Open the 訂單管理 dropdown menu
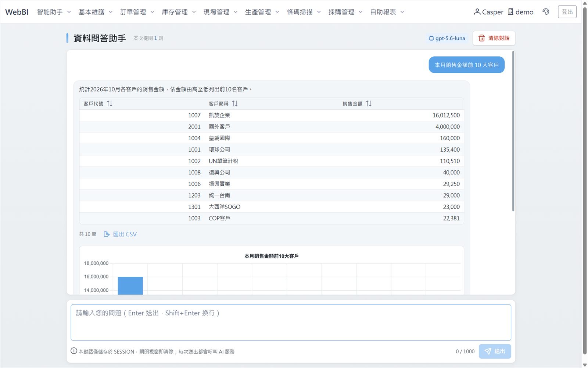 coord(137,12)
